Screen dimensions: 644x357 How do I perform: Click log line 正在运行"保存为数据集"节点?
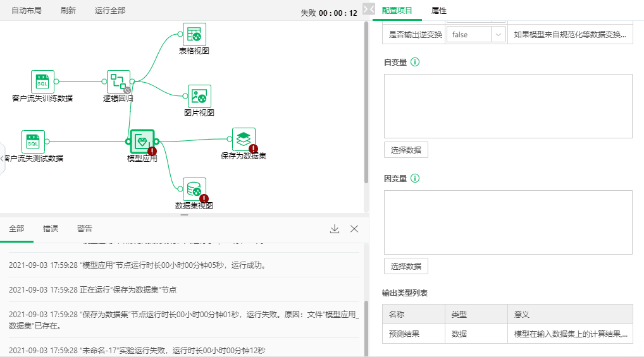point(93,289)
